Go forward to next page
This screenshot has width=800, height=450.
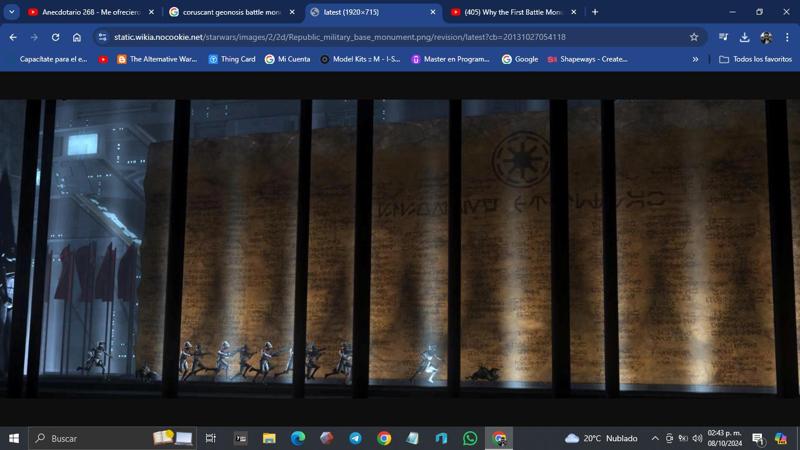(34, 37)
